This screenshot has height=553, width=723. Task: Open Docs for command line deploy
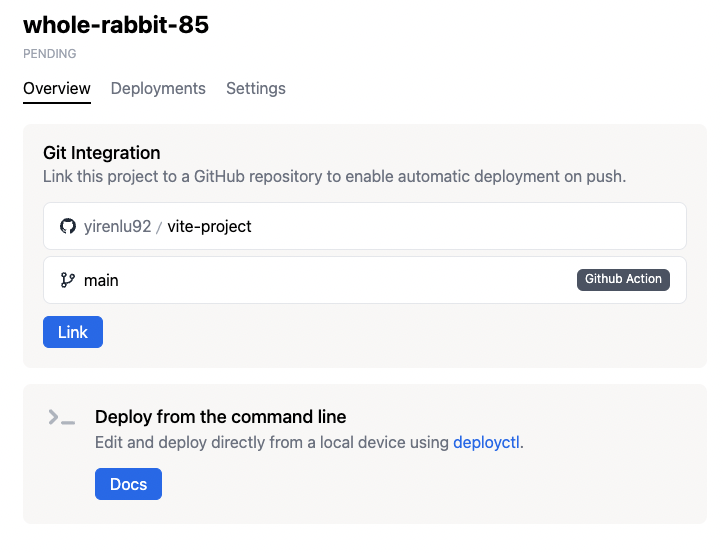(x=128, y=484)
